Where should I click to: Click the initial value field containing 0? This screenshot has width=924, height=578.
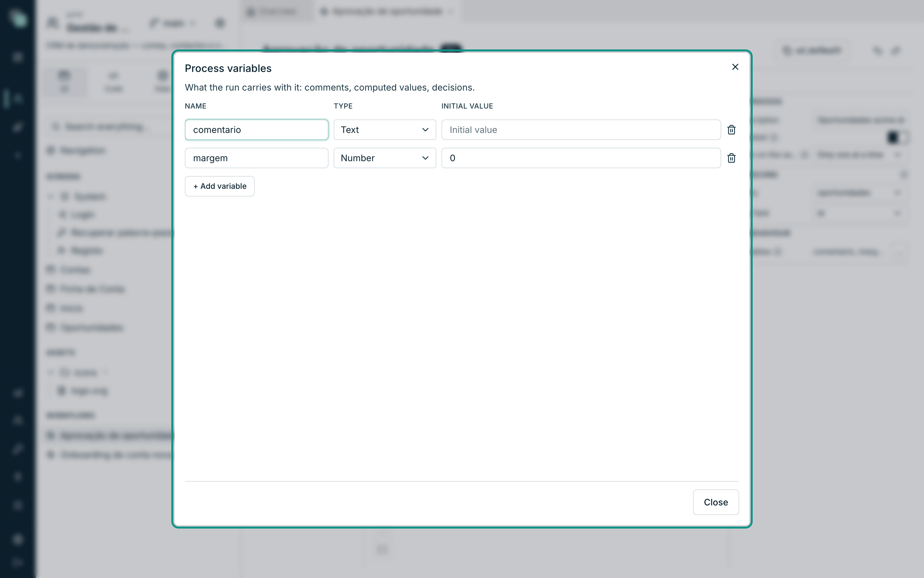coord(581,158)
